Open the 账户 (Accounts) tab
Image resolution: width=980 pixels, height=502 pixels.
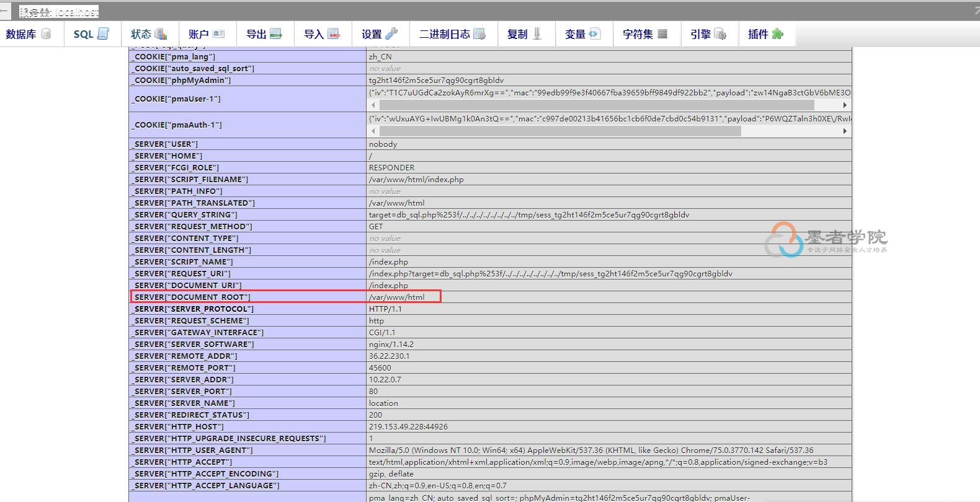207,34
